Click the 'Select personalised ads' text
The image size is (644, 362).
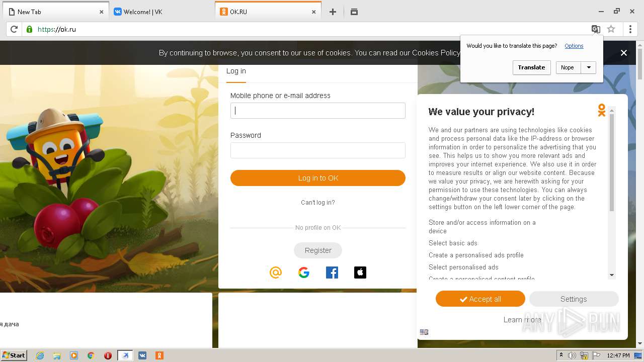pos(463,267)
